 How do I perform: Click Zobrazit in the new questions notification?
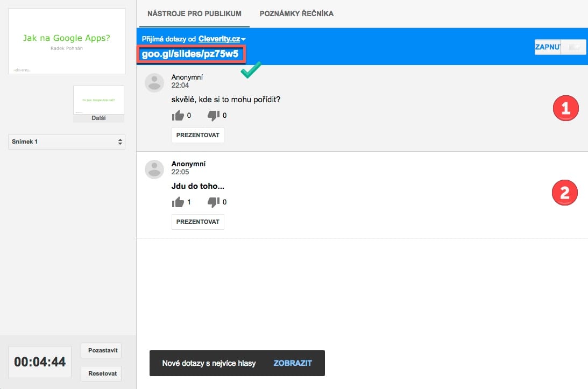tap(293, 363)
